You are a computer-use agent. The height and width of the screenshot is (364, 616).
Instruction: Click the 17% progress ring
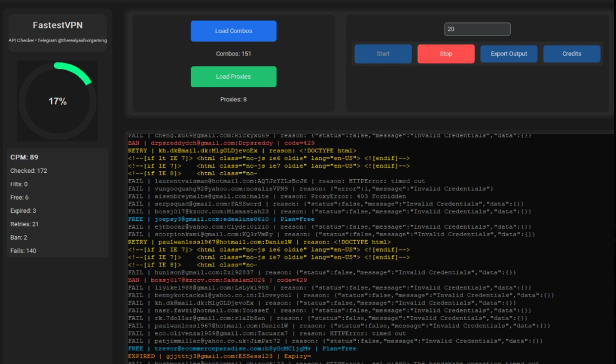point(58,101)
